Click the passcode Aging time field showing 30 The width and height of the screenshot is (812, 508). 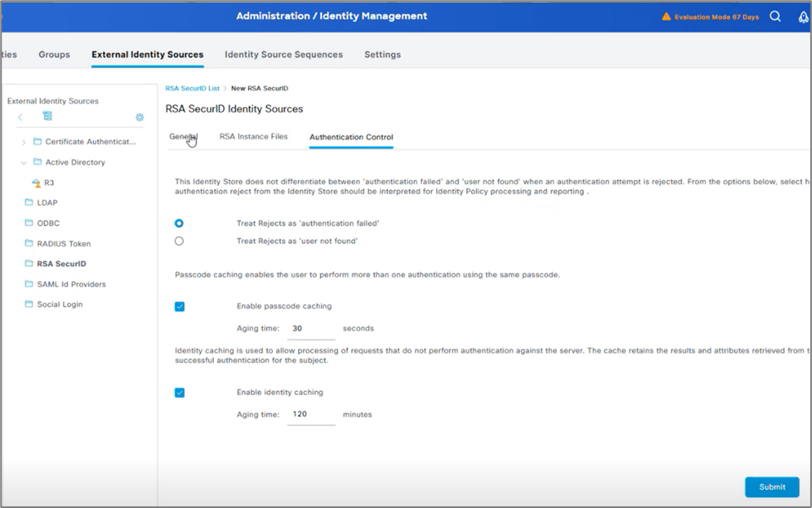tap(310, 328)
